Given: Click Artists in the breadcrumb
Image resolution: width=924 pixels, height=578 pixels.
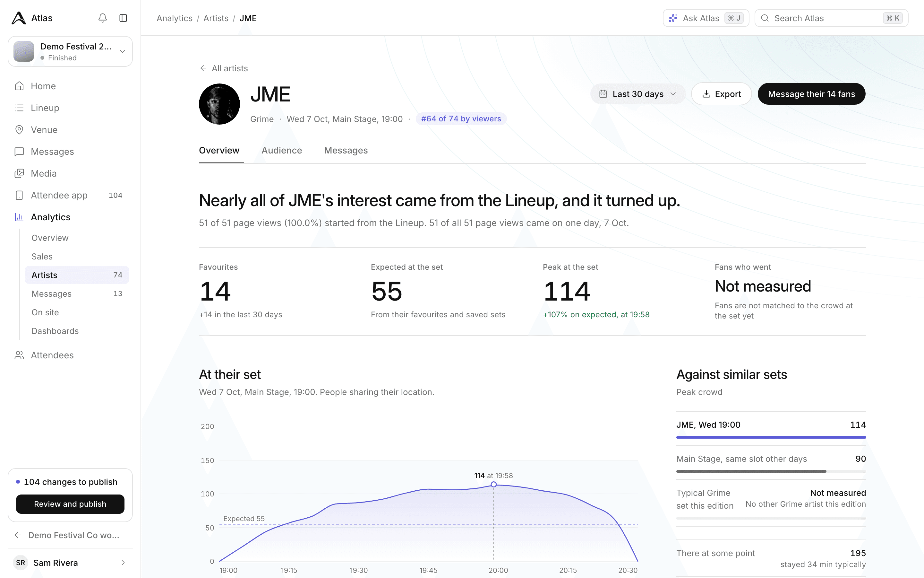Looking at the screenshot, I should (216, 18).
